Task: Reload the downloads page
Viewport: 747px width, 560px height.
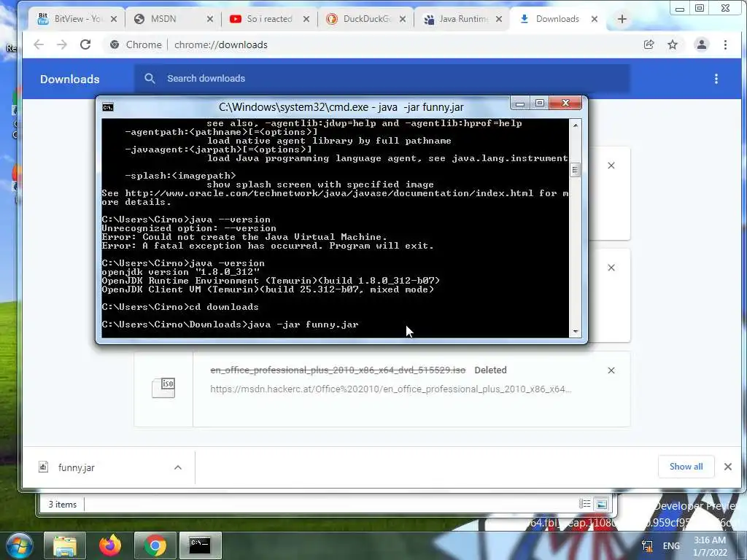Action: pyautogui.click(x=85, y=44)
